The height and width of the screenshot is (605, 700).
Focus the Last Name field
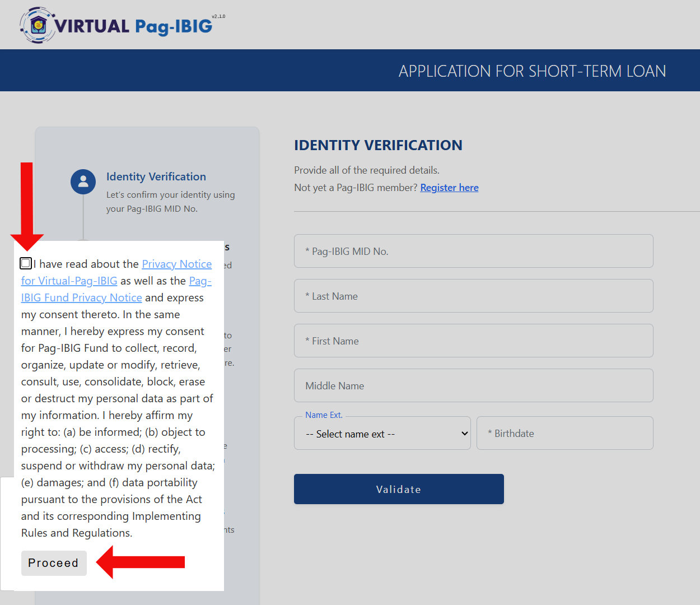coord(474,296)
